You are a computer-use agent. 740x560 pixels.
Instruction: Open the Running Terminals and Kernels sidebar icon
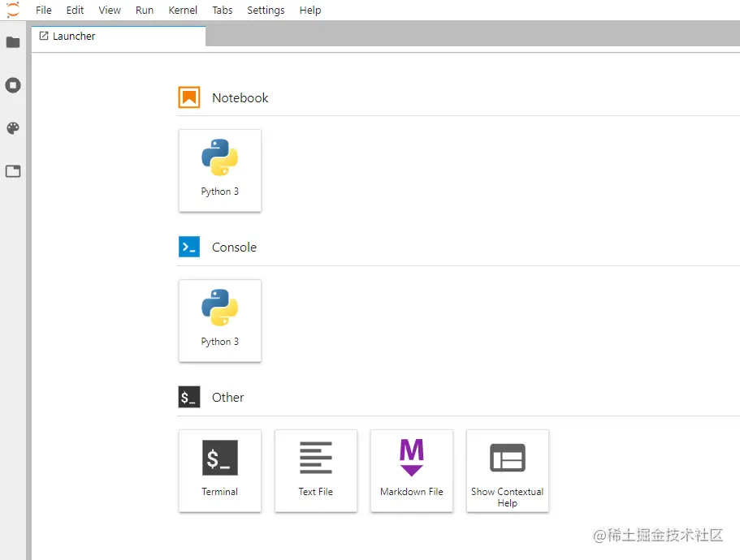tap(13, 85)
